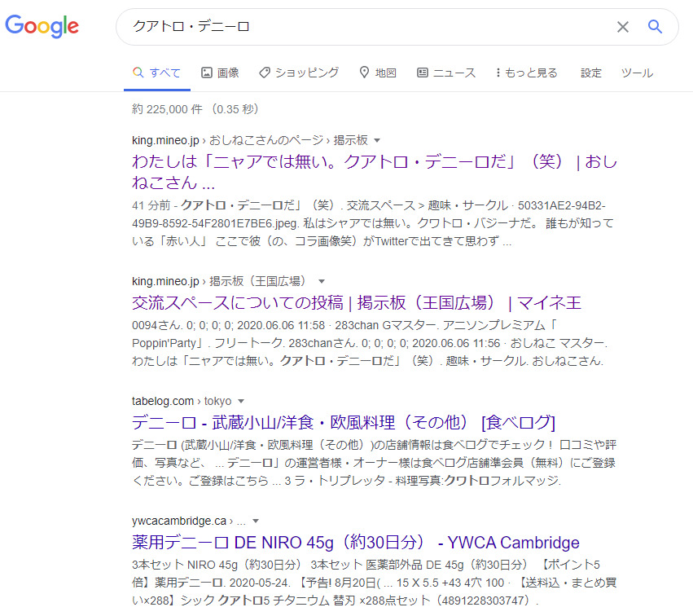Expand dropdown arrow next to tabelog.com › tokyo
The image size is (693, 616).
(x=241, y=402)
